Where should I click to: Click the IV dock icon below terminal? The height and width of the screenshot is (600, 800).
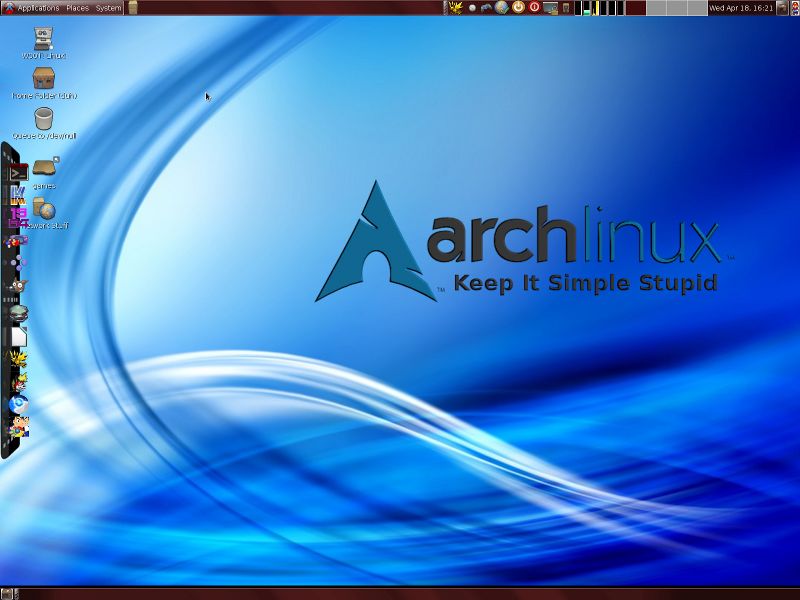18,195
